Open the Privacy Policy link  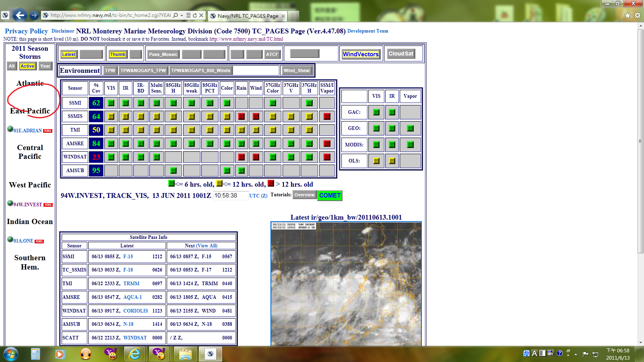tap(26, 31)
